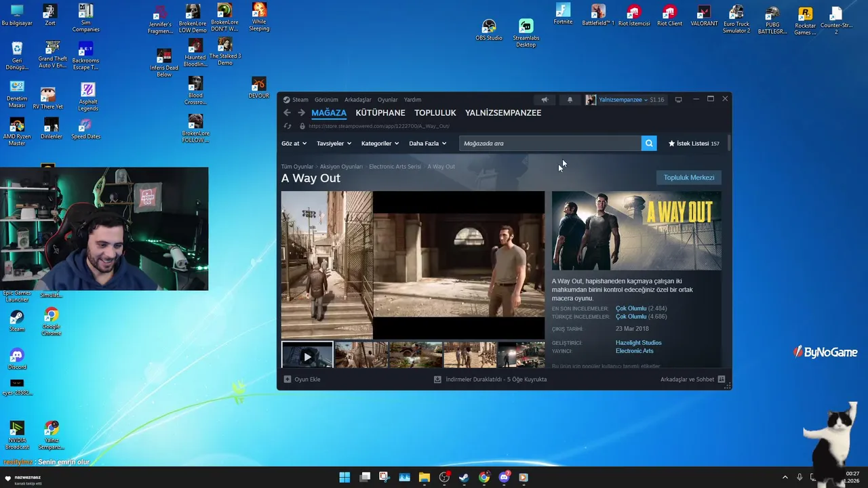The height and width of the screenshot is (488, 868).
Task: Open Euro Truck Simulator 2 shortcut
Action: pos(736,19)
